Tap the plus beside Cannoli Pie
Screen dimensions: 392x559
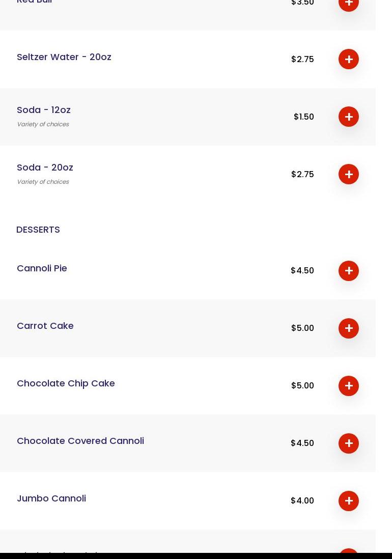pos(349,270)
